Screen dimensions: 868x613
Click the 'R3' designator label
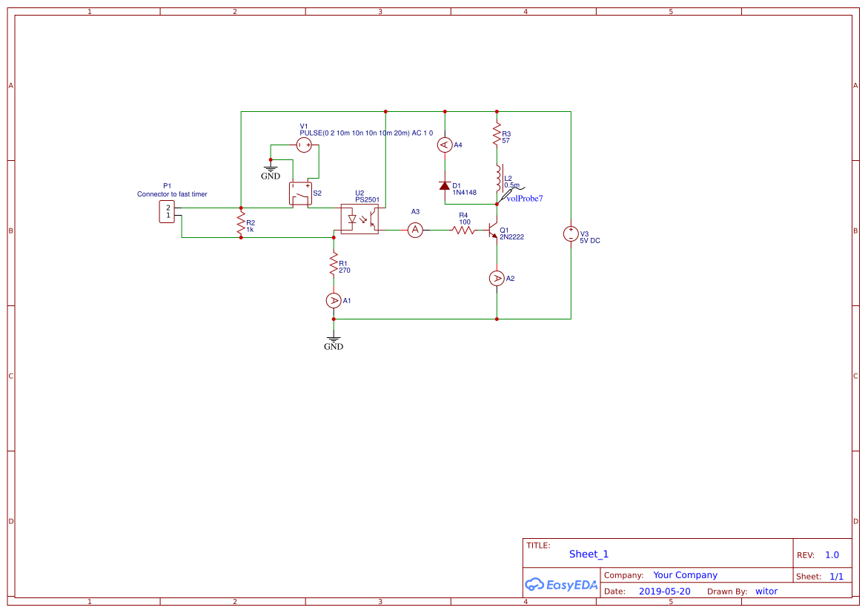(x=506, y=134)
